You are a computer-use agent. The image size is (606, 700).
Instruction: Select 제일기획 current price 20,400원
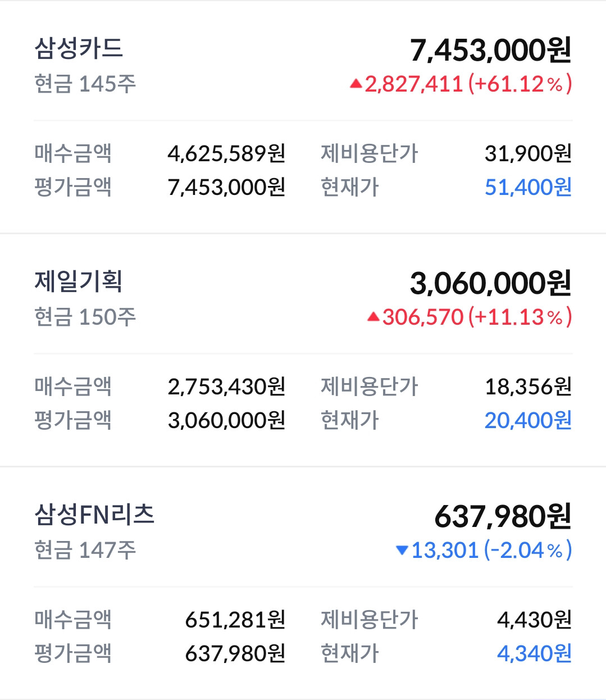528,420
